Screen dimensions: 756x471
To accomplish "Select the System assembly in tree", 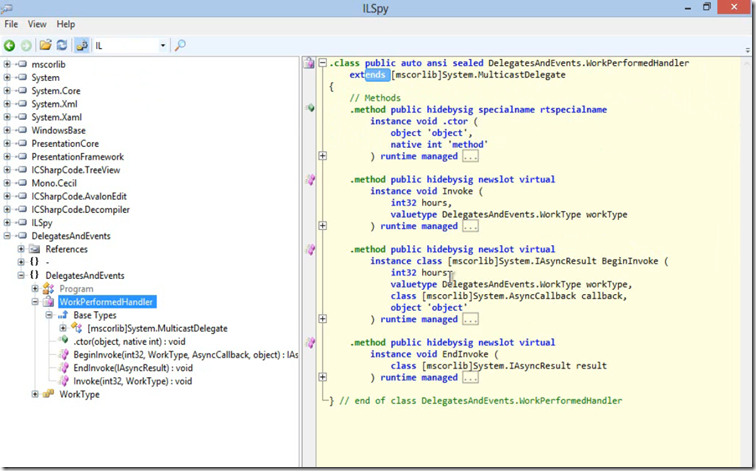I will click(45, 78).
